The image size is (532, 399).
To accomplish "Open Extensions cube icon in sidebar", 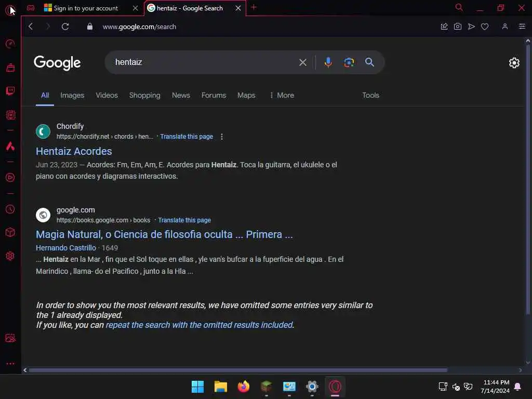I will click(10, 232).
